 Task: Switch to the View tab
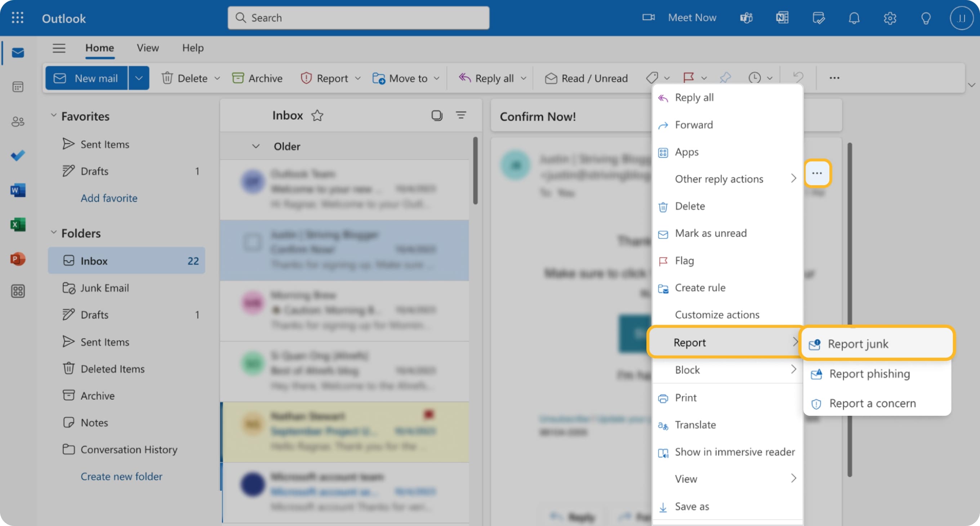tap(147, 48)
